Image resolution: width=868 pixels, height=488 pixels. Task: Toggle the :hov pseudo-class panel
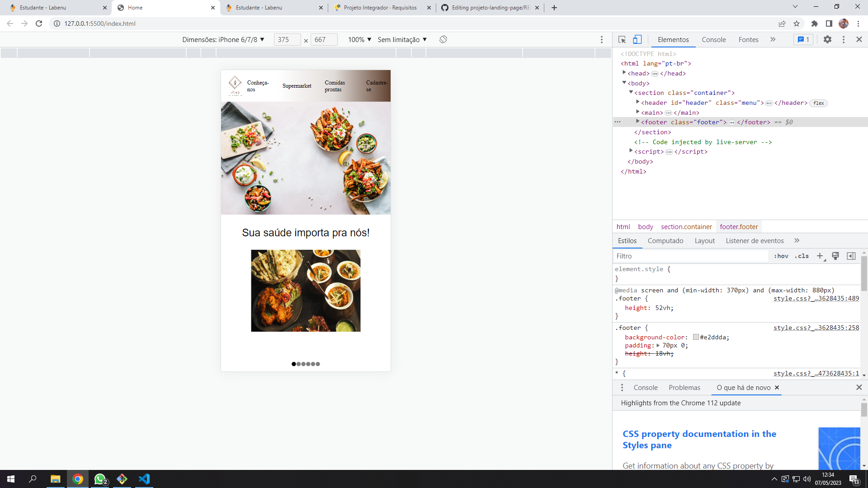coord(781,256)
